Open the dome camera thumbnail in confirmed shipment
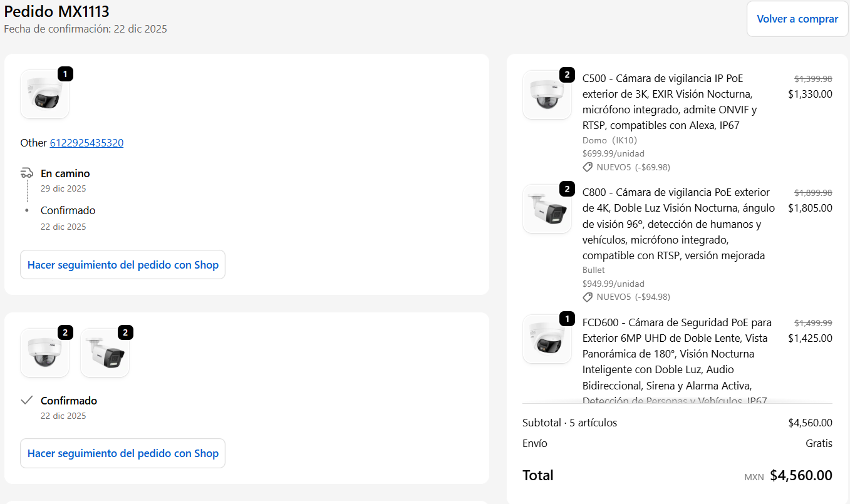 point(44,353)
